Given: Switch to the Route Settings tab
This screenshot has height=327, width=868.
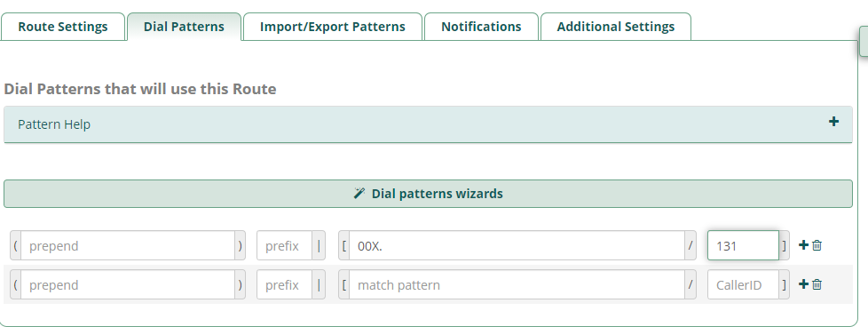Looking at the screenshot, I should pyautogui.click(x=62, y=27).
